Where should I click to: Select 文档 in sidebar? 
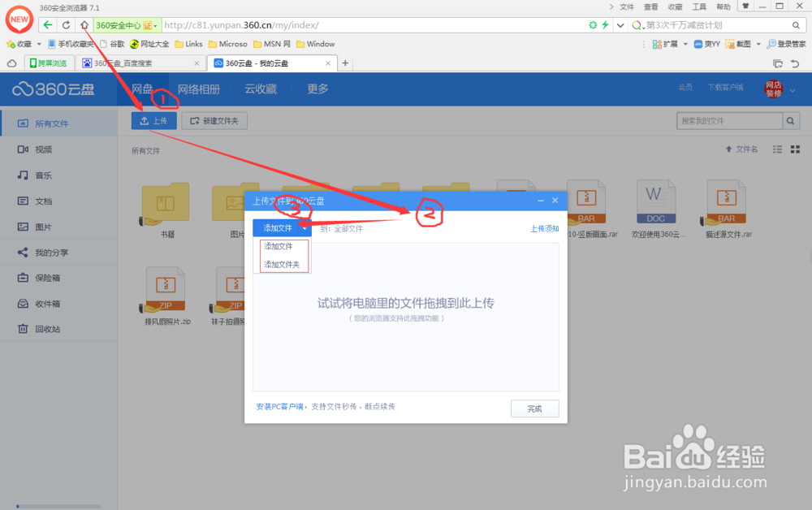pyautogui.click(x=59, y=201)
